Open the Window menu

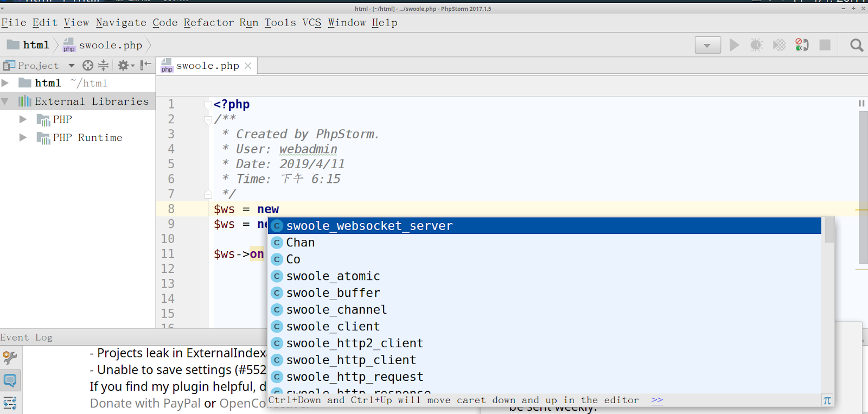[347, 23]
